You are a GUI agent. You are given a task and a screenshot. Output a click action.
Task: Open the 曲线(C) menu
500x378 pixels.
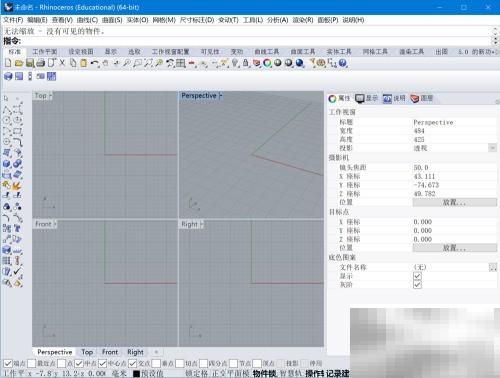point(87,20)
